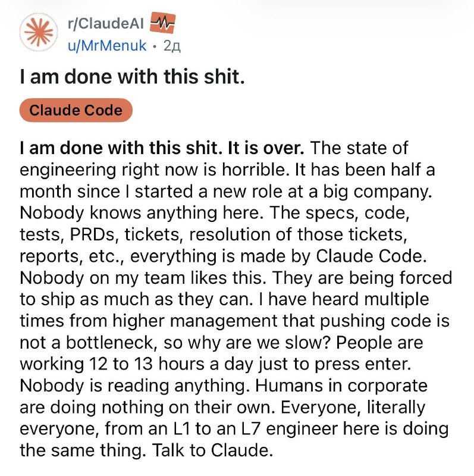474x476 pixels.
Task: Click the phrase 'The state of' in first line
Action: pos(359,148)
